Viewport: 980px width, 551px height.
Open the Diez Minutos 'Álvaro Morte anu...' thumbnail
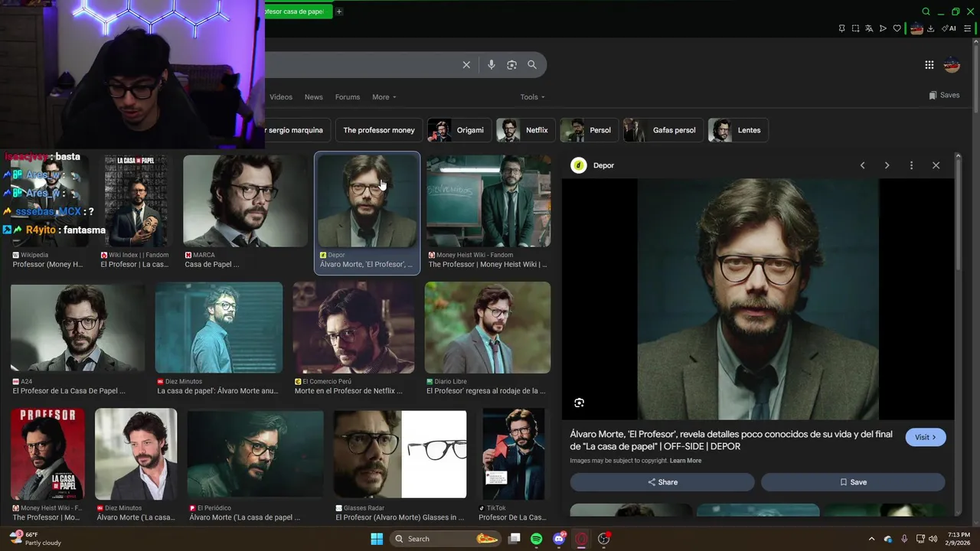coord(219,328)
